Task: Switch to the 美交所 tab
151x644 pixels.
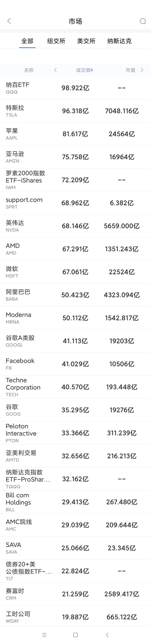Action: [86, 41]
